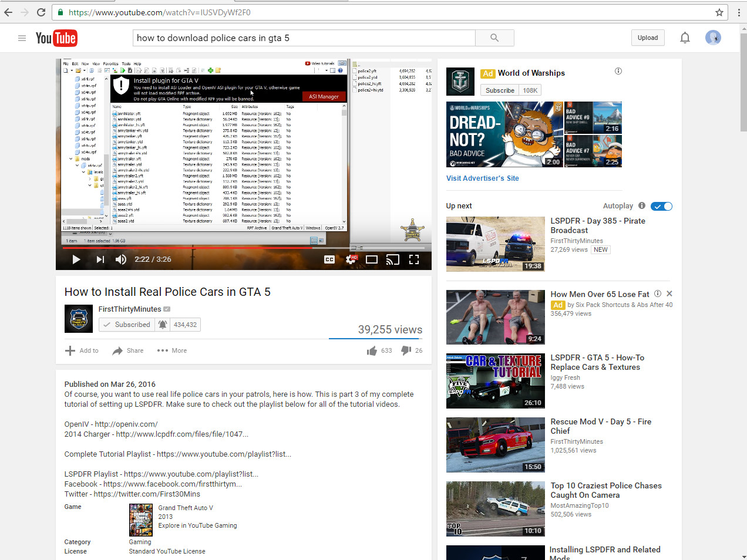Image resolution: width=747 pixels, height=560 pixels.
Task: Play the video with the play button
Action: click(x=76, y=259)
